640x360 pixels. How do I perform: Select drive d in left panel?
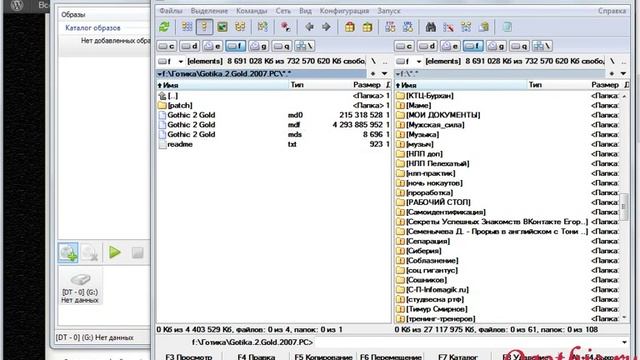[x=190, y=46]
